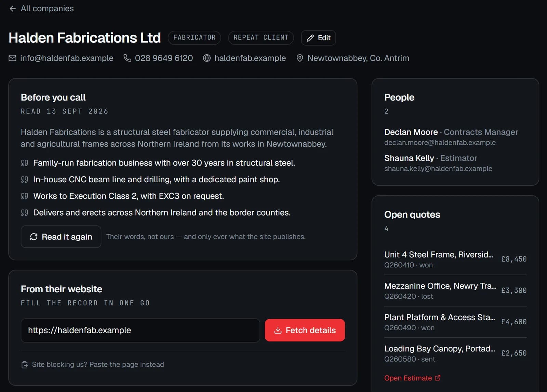Open the Unit 4 Steel Frame quote
The height and width of the screenshot is (392, 547).
(455, 259)
